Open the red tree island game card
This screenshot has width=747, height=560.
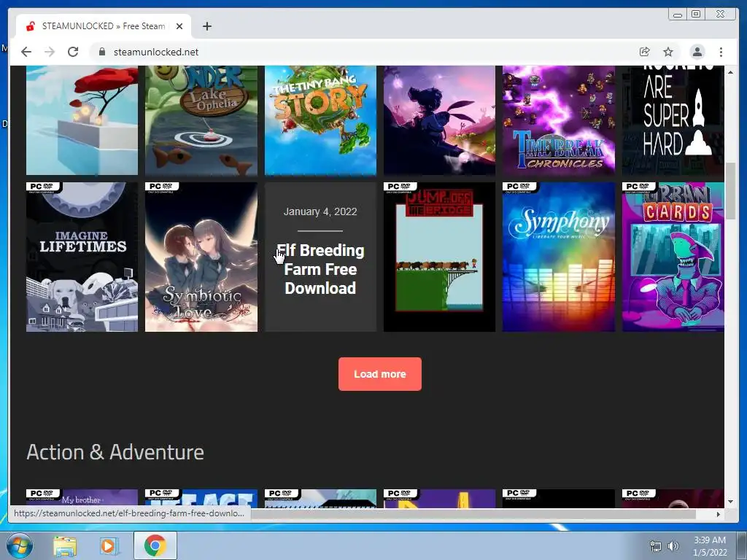tap(82, 120)
